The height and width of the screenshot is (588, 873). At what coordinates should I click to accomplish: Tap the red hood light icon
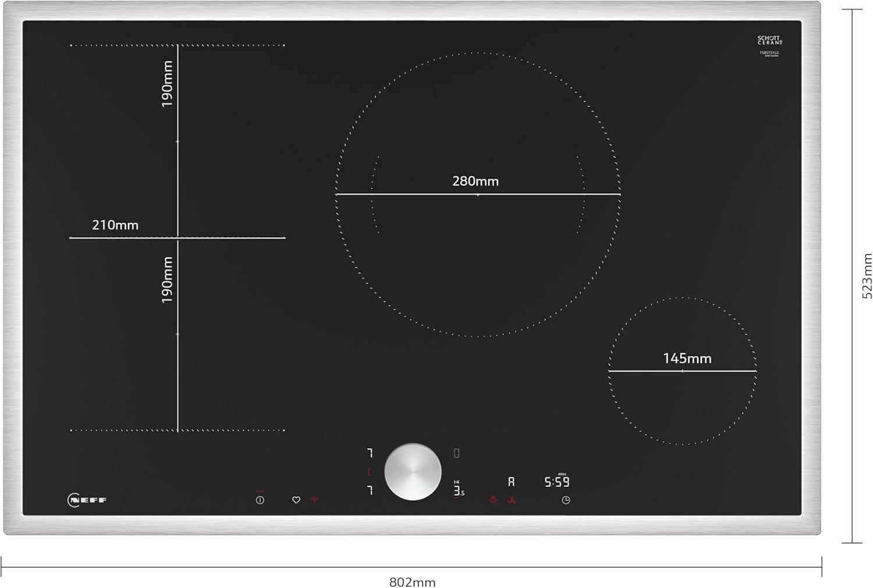[x=493, y=500]
